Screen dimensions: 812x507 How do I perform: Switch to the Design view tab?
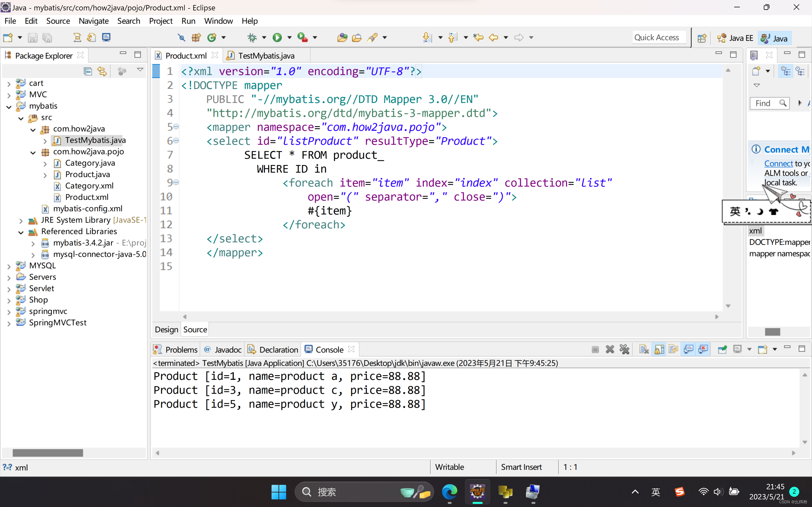[x=166, y=330]
